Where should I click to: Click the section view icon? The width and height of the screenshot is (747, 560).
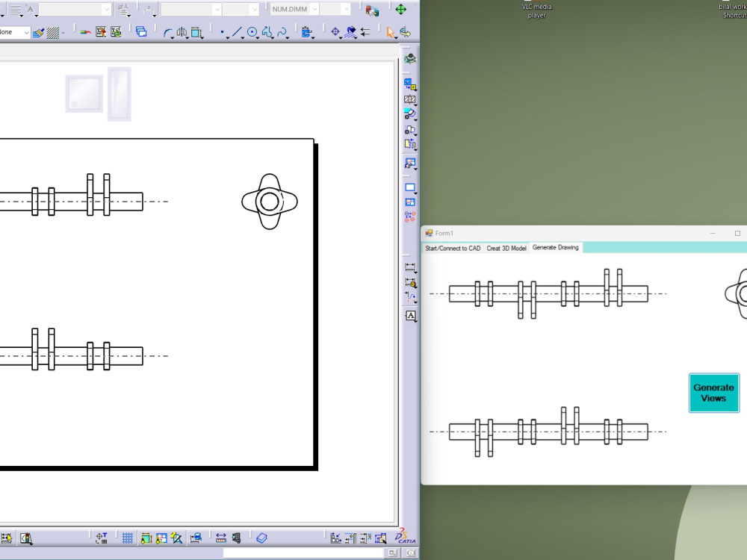coord(409,99)
